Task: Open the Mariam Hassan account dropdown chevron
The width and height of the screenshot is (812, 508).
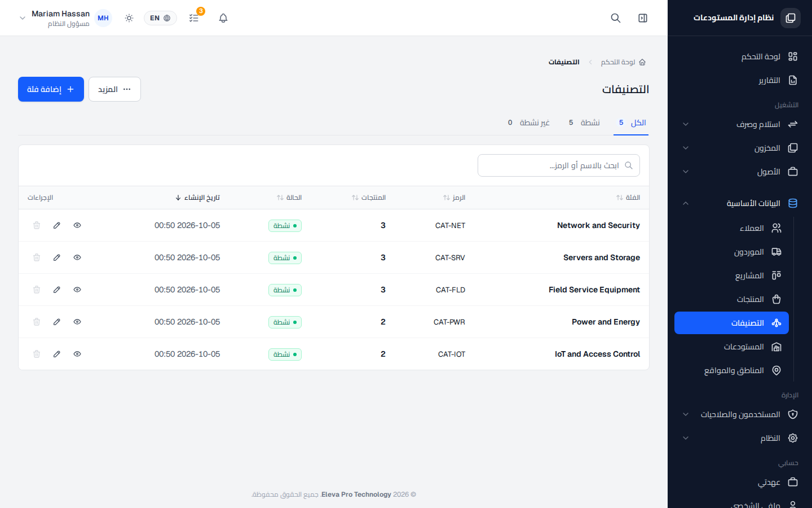Action: click(x=23, y=18)
